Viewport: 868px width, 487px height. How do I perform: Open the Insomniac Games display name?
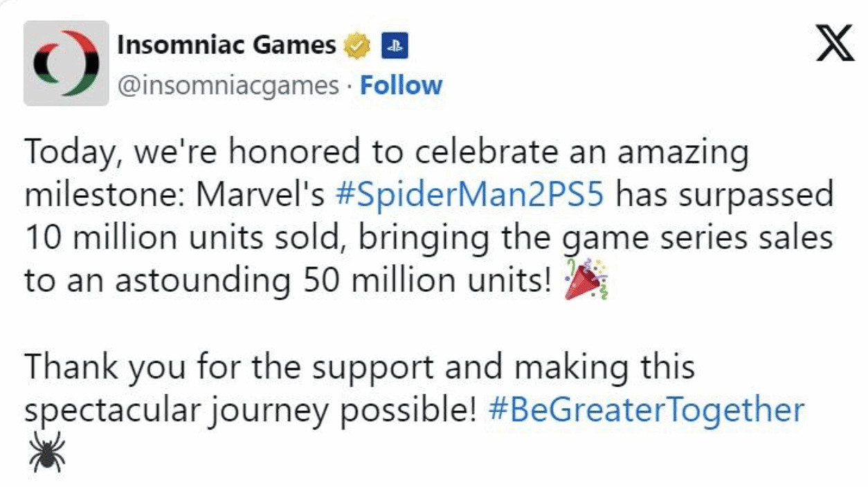(226, 46)
